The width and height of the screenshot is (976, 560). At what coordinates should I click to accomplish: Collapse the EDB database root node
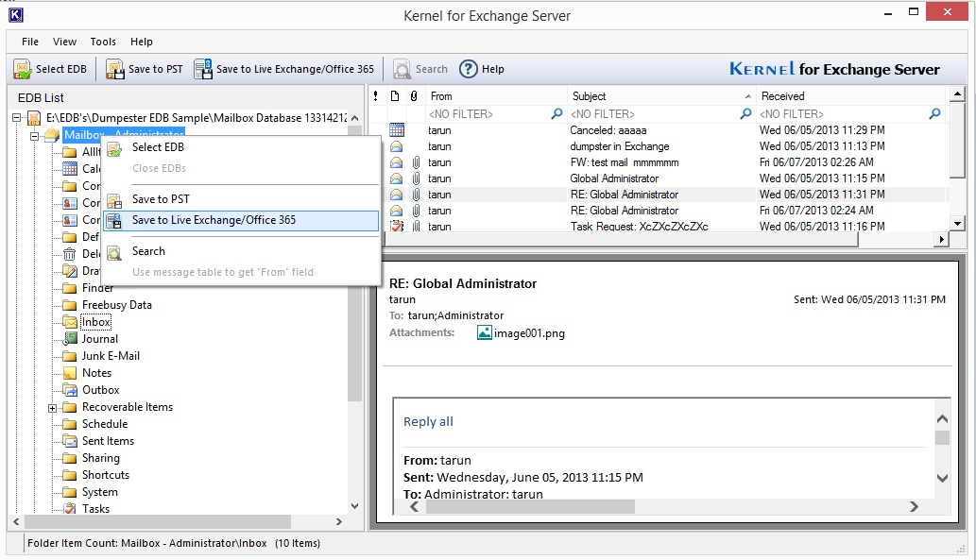[x=16, y=118]
